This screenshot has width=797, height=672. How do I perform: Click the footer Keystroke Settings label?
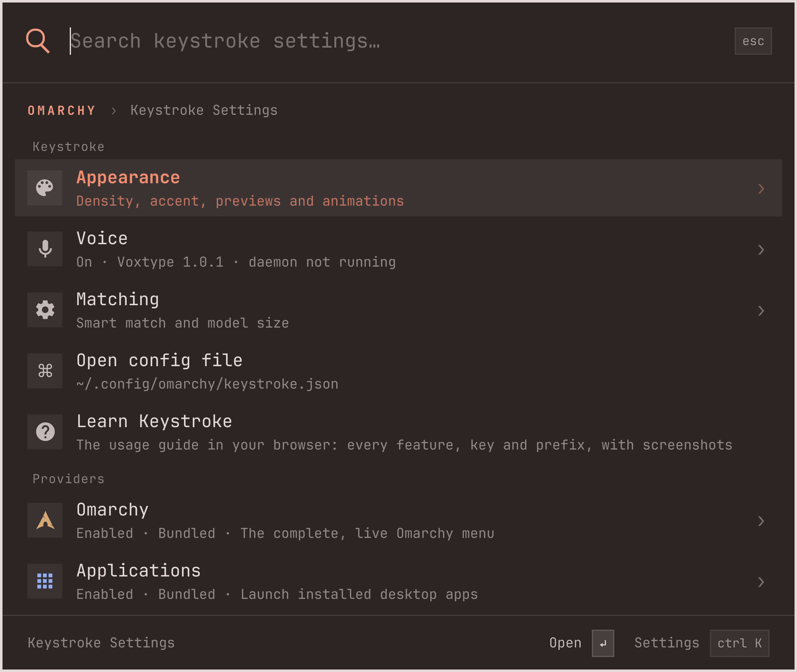click(x=101, y=643)
